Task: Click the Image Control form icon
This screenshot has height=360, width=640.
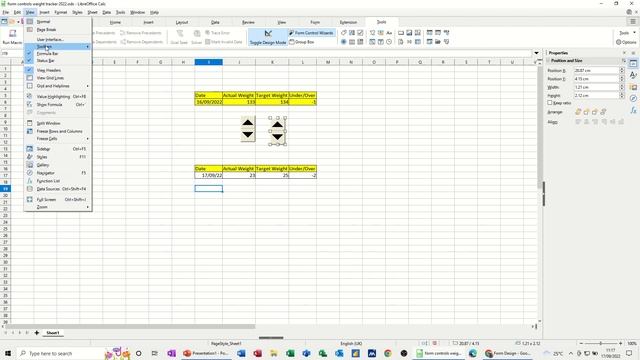Action: pyautogui.click(x=409, y=33)
